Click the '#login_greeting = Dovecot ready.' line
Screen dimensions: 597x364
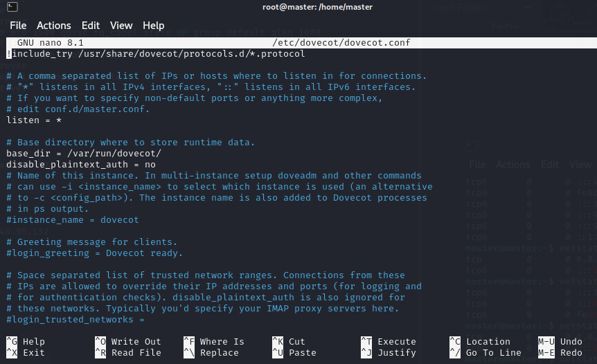click(x=95, y=253)
